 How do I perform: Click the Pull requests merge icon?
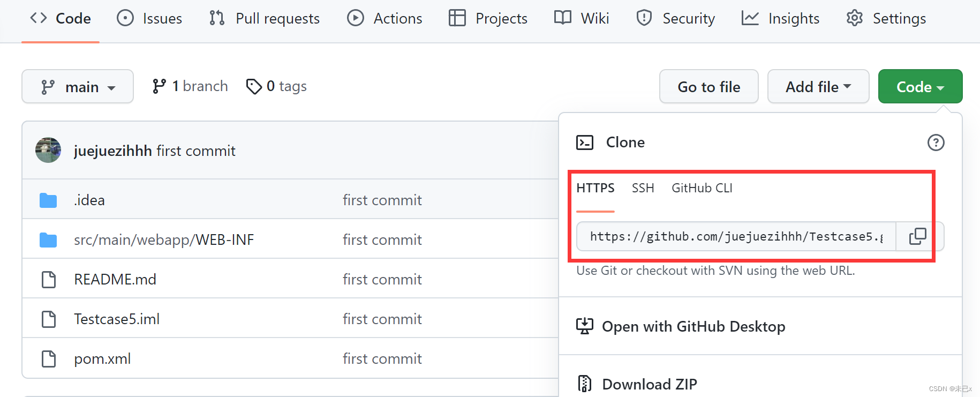pyautogui.click(x=217, y=18)
